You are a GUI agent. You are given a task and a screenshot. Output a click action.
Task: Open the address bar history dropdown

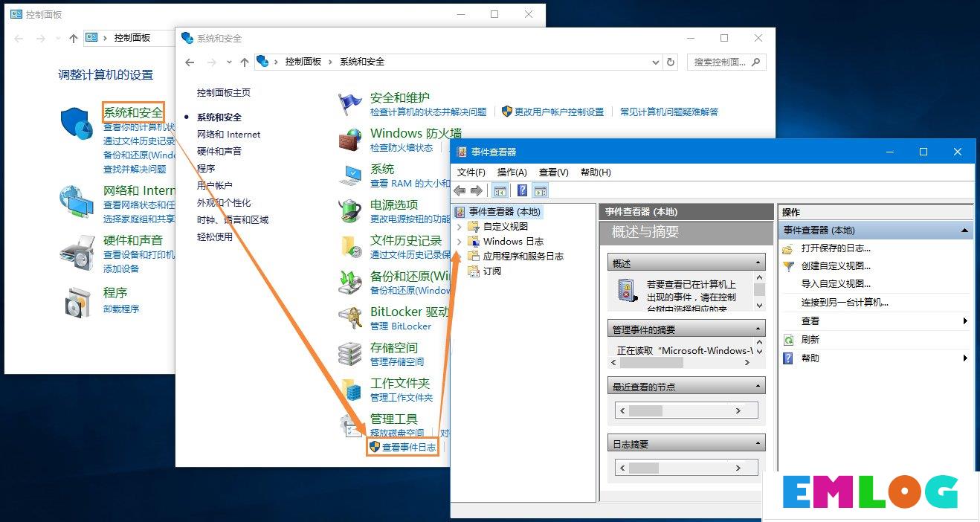click(x=655, y=62)
